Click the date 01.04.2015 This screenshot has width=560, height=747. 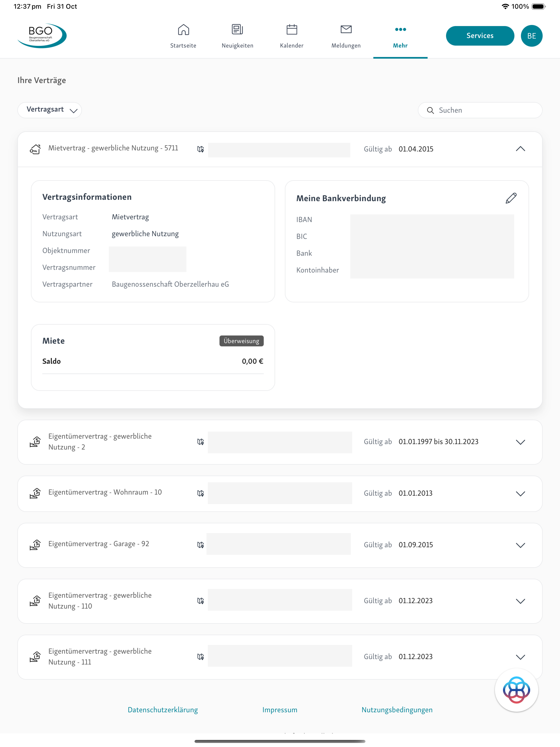pos(416,149)
